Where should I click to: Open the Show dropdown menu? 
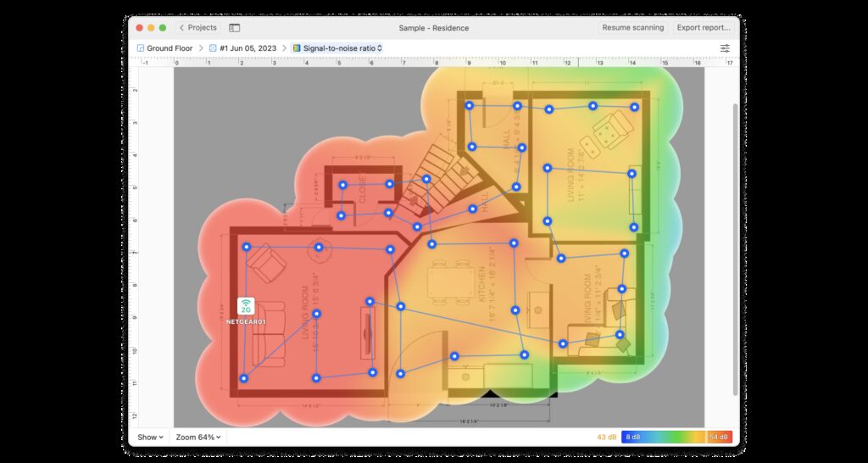(x=150, y=437)
